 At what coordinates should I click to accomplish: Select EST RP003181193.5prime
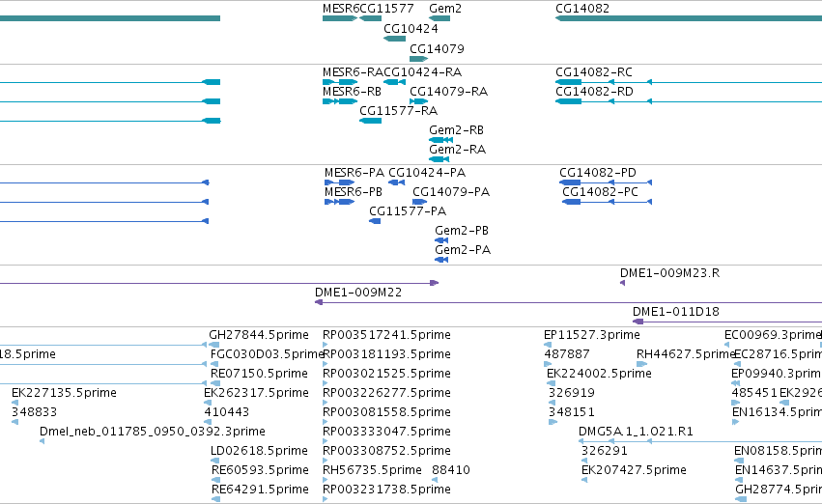pyautogui.click(x=387, y=354)
